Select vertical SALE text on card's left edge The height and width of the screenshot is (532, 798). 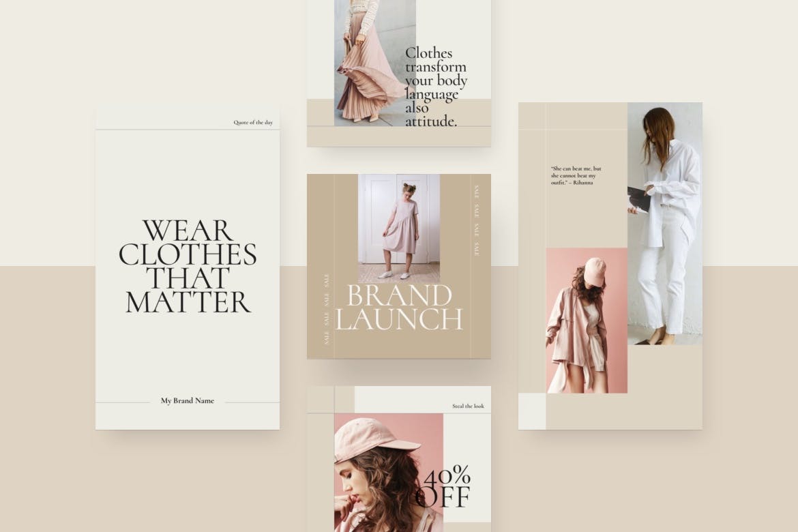point(327,309)
